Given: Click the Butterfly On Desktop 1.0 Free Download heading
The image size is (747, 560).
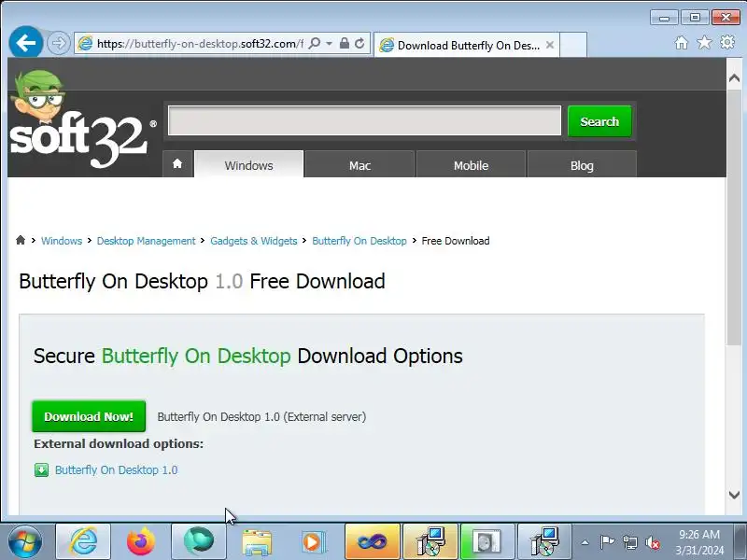Looking at the screenshot, I should pyautogui.click(x=202, y=281).
